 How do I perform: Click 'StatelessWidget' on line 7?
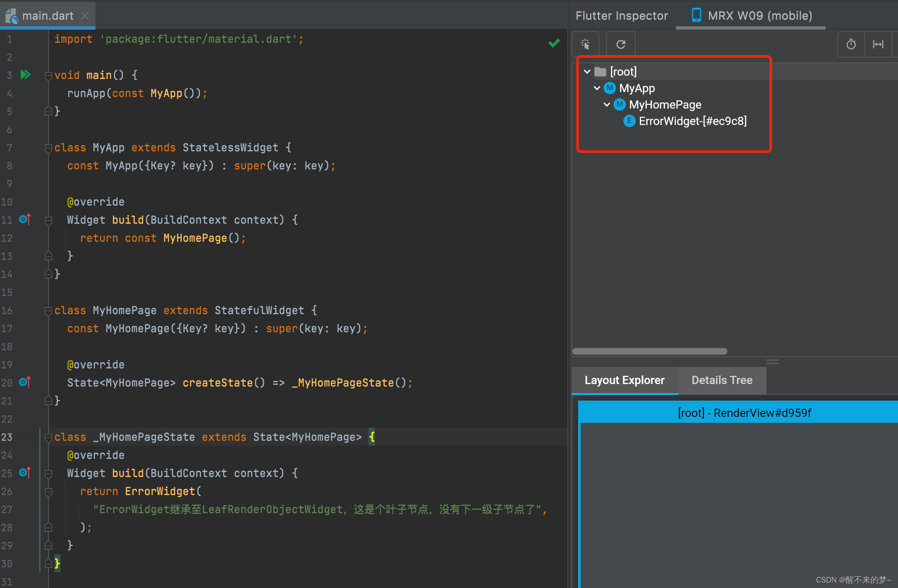[230, 148]
